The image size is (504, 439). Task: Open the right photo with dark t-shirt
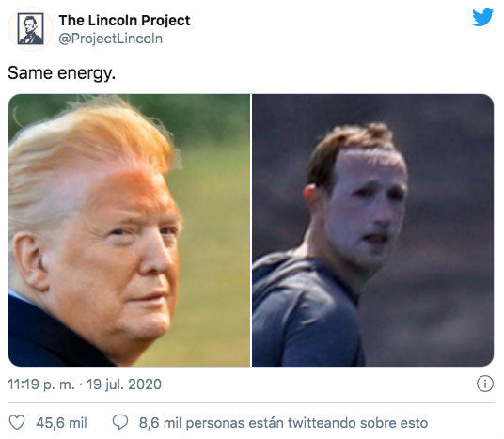(373, 230)
